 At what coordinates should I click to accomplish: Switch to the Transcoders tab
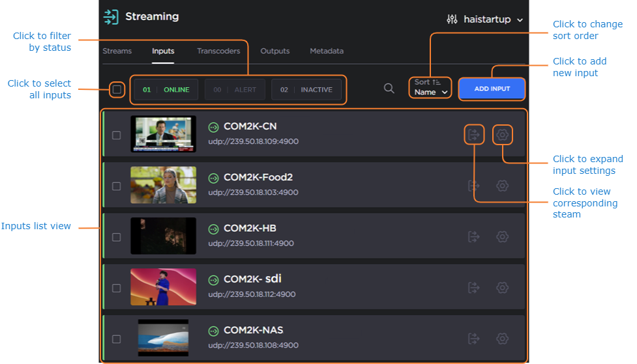click(x=218, y=51)
